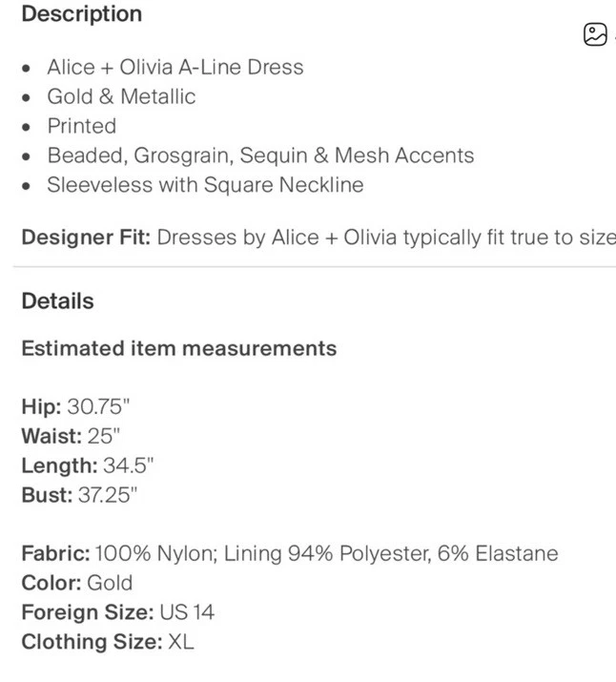The image size is (616, 682).
Task: Select the Beaded, Grosgrain, Sequin accents line
Action: click(260, 155)
